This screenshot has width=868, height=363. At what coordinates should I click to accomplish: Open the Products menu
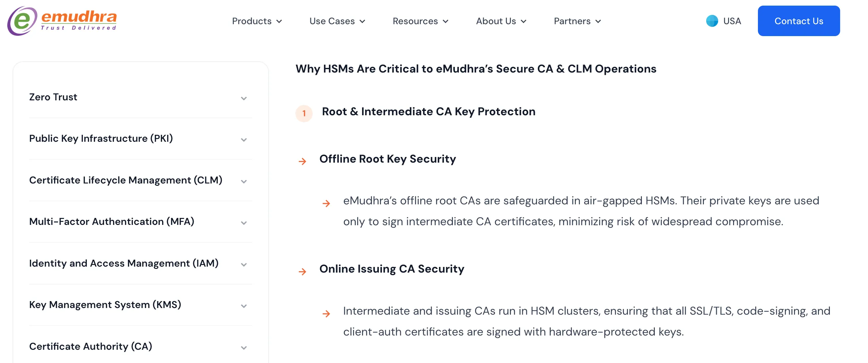tap(257, 21)
